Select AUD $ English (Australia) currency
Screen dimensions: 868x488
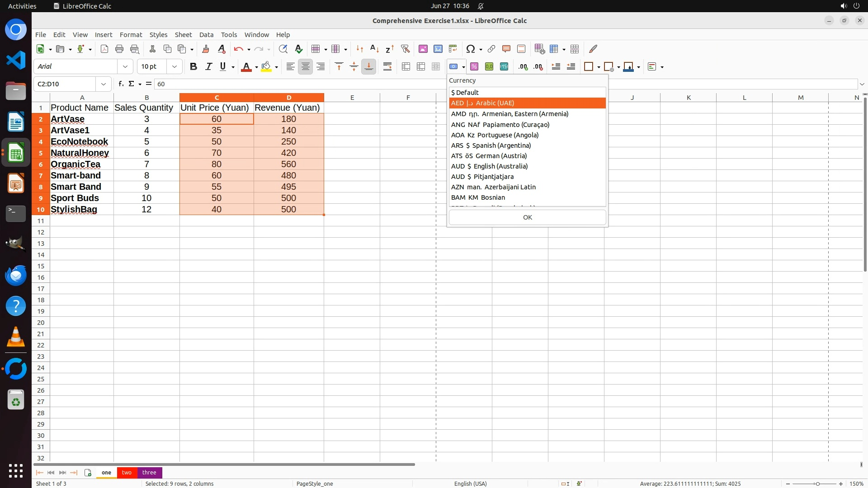(490, 166)
